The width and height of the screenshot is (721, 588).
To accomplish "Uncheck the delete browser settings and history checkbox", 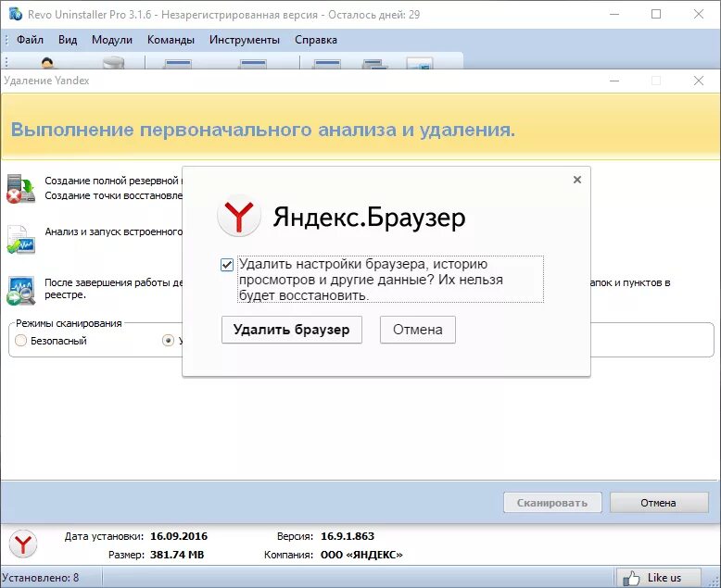I will tap(227, 265).
